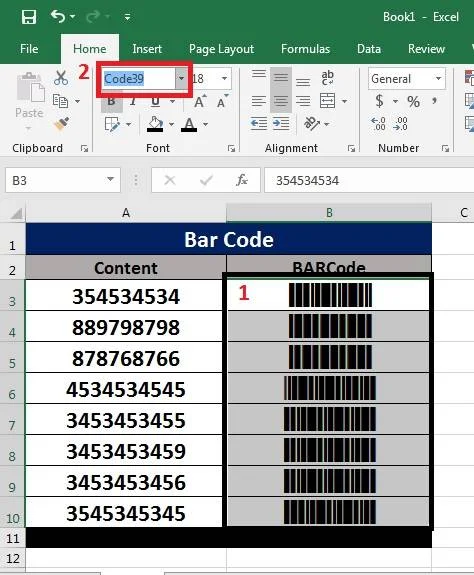Select entire sheet with Select All corner
This screenshot has height=575, width=474.
pyautogui.click(x=13, y=213)
